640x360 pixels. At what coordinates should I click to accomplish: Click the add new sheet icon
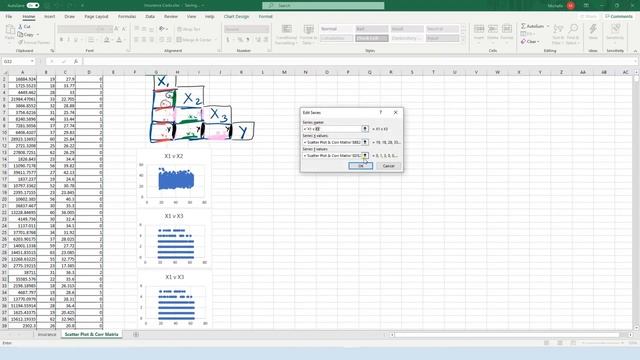point(136,334)
